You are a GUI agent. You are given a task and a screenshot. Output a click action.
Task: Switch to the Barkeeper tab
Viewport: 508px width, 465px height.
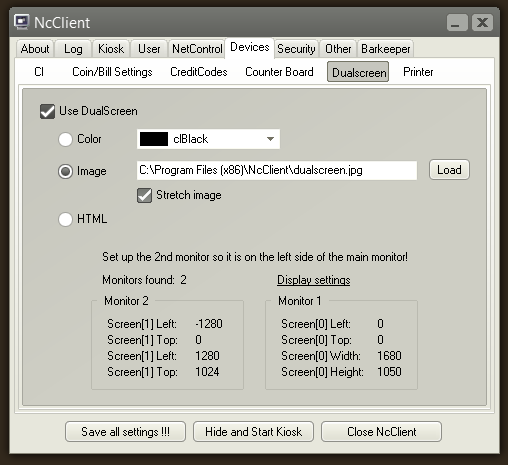tap(386, 49)
